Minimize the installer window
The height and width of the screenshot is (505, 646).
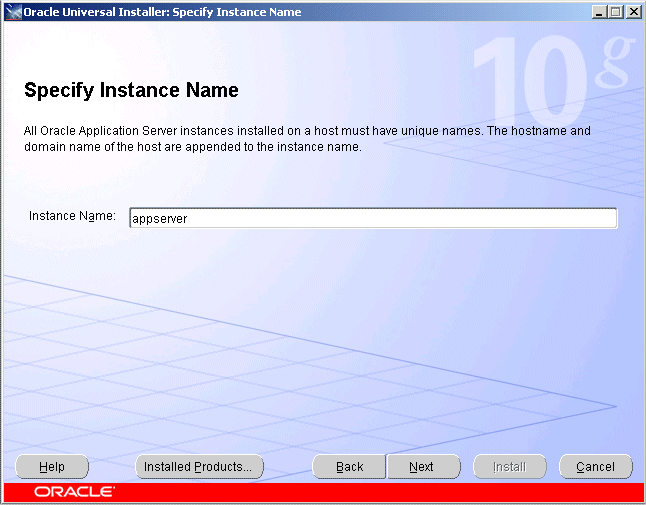point(599,12)
